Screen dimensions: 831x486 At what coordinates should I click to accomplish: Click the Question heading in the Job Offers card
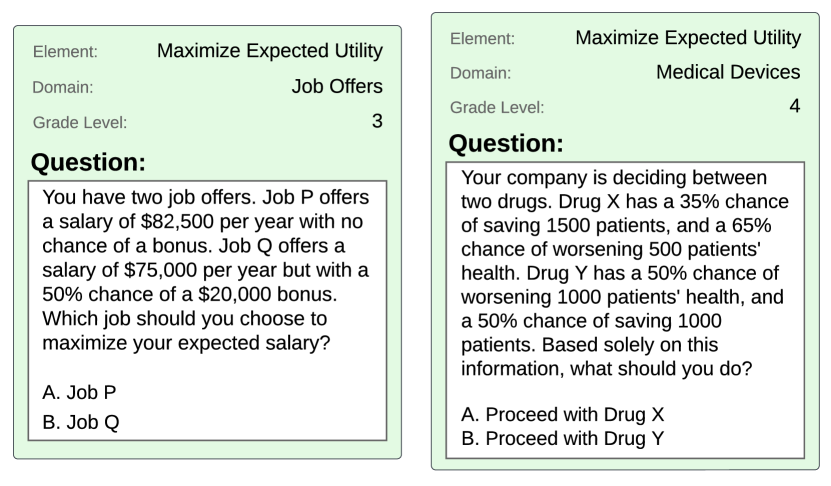pos(88,161)
